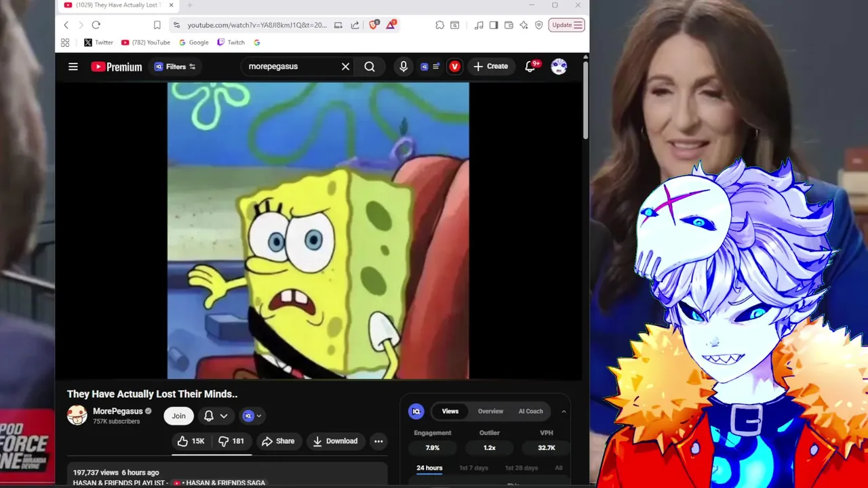
Task: Bookmark this page icon
Action: [157, 25]
